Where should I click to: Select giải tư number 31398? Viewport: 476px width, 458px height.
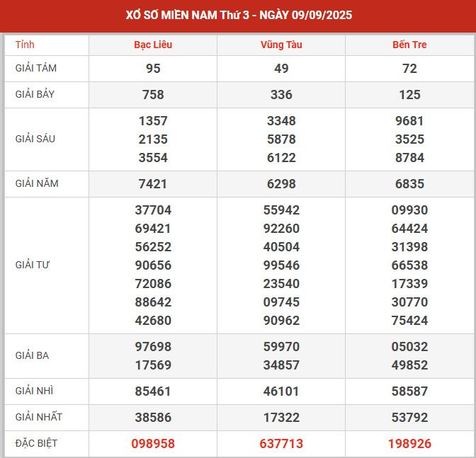click(x=409, y=247)
